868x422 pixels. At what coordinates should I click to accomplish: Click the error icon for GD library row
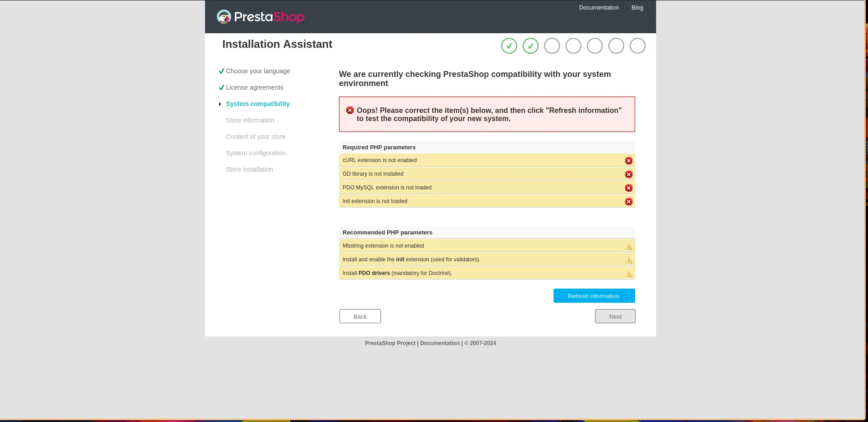tap(629, 174)
